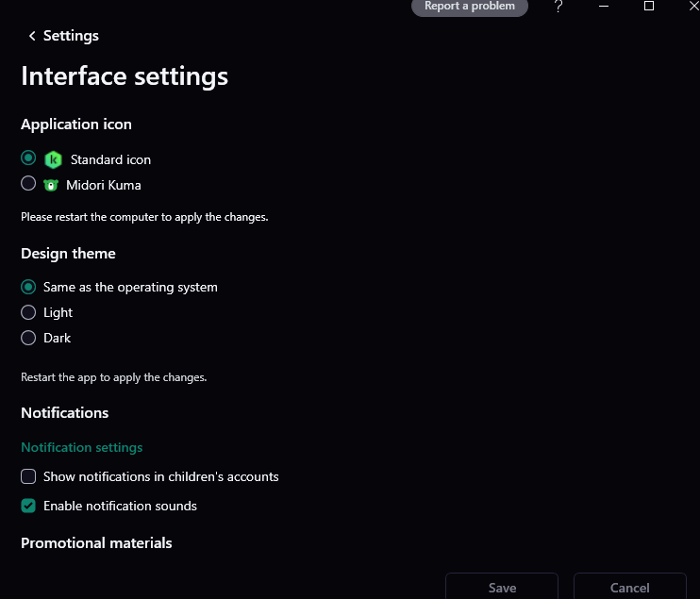Click the Promotional materials section heading
This screenshot has height=599, width=700.
point(96,542)
